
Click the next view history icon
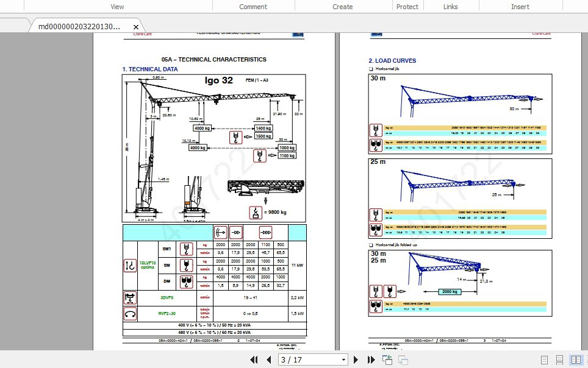coord(403,359)
